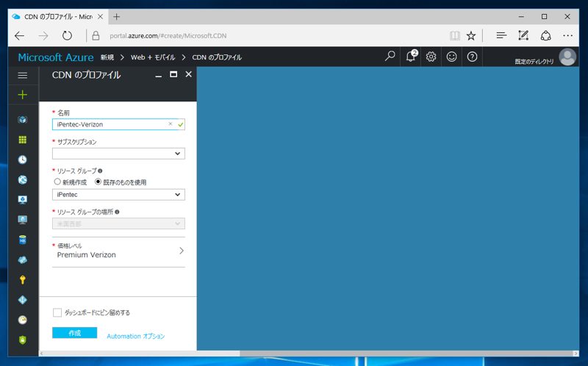Click the feedback smiley icon
Screen dimensions: 588x366
click(451, 57)
